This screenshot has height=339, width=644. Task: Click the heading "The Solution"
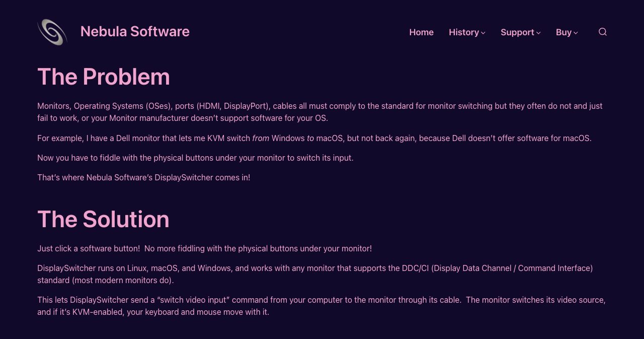click(x=103, y=220)
